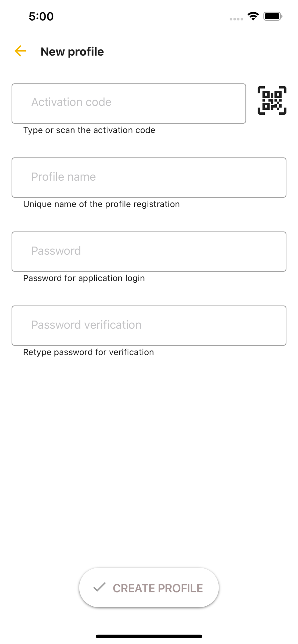Tap the cellular signal dots
Screen dimensions: 298x644
236,19
